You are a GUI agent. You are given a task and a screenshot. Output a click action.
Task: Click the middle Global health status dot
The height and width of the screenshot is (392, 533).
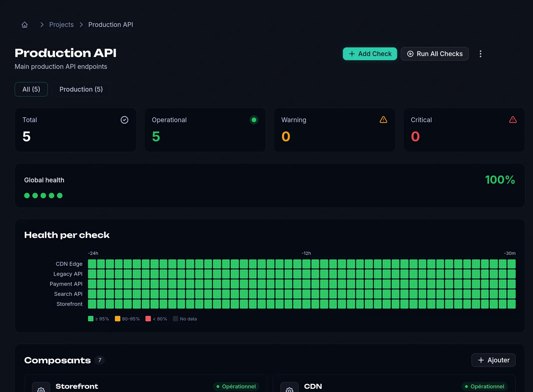(x=43, y=196)
